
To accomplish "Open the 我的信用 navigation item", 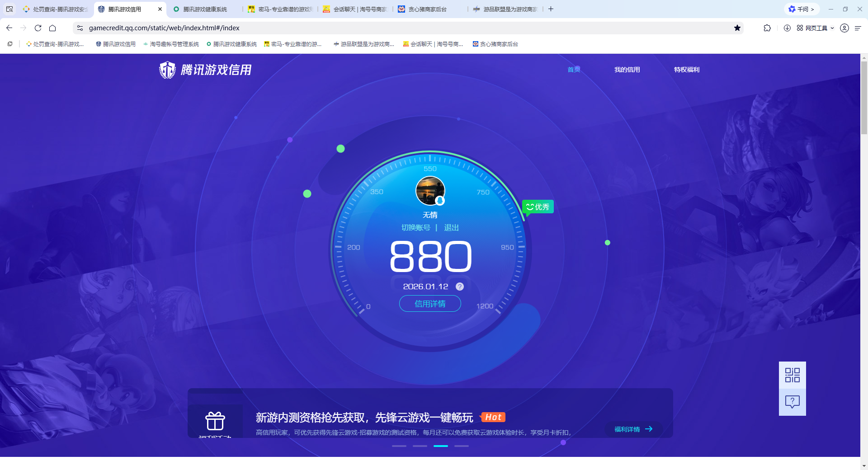I will pyautogui.click(x=627, y=70).
